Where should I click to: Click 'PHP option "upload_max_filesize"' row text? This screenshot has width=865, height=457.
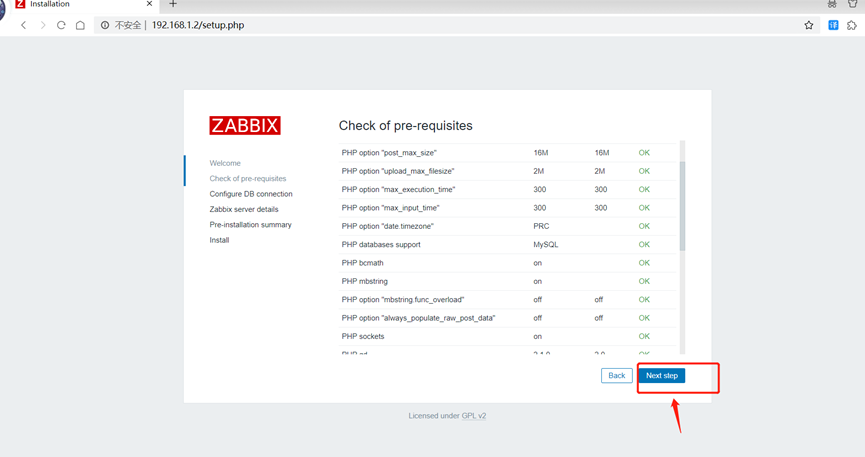click(x=398, y=171)
